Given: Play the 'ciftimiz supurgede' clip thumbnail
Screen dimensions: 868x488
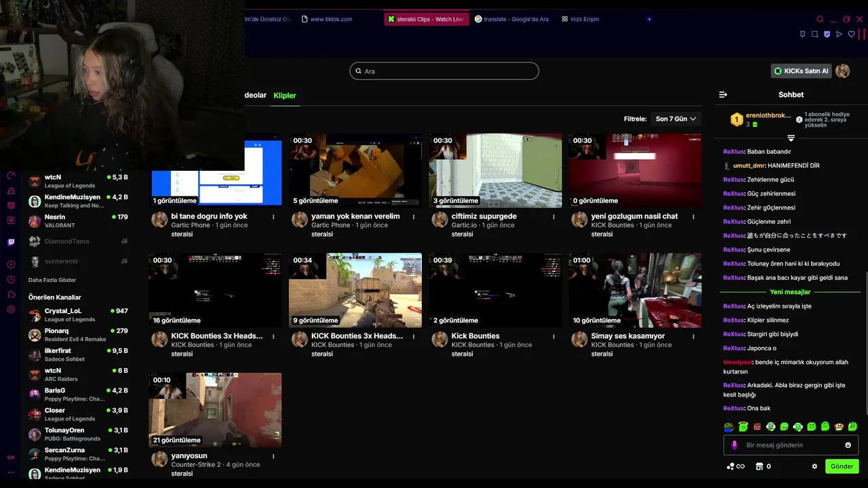Looking at the screenshot, I should (495, 169).
